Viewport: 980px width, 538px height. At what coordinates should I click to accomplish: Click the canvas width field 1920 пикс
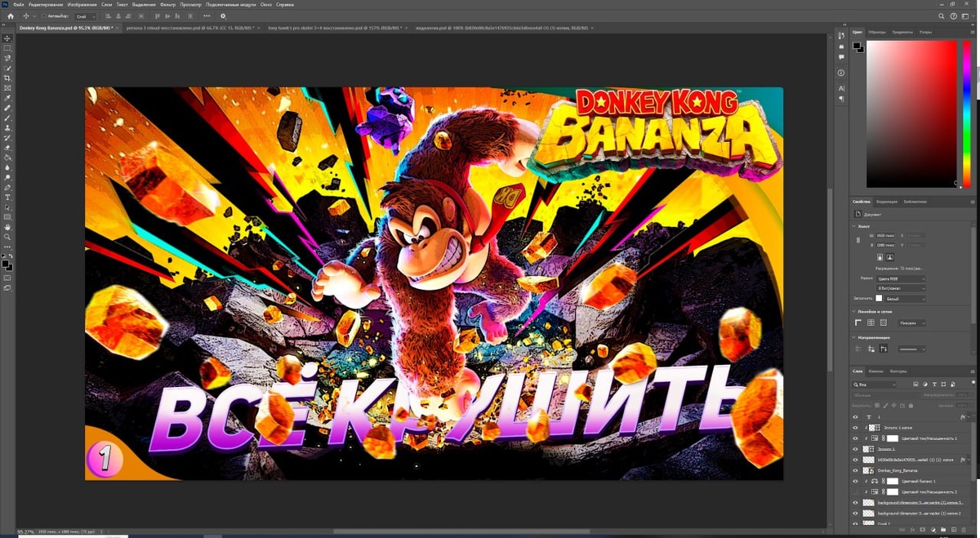click(x=885, y=235)
